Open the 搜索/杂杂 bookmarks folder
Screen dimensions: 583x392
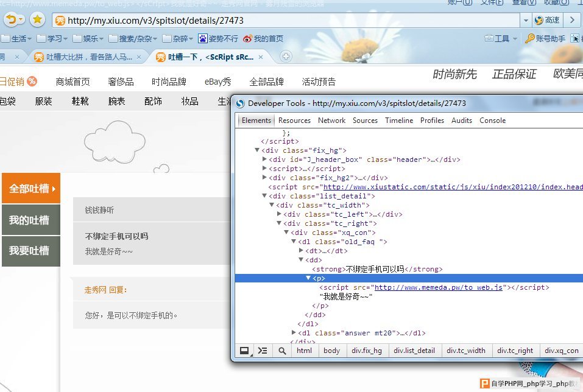click(x=133, y=38)
